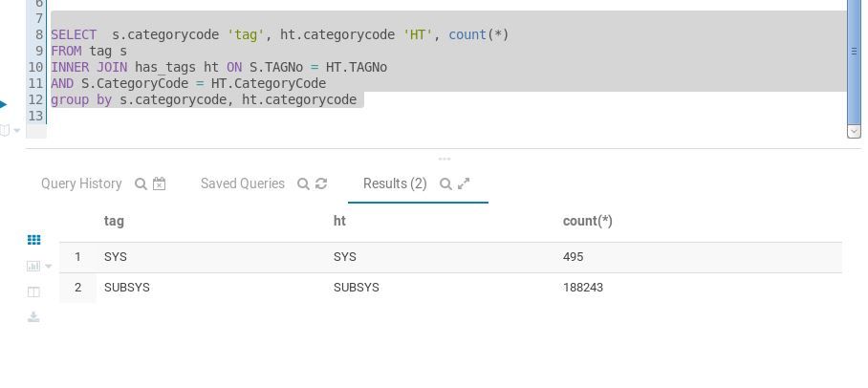This screenshot has width=868, height=388.
Task: Toggle the column list panel icon
Action: click(34, 291)
